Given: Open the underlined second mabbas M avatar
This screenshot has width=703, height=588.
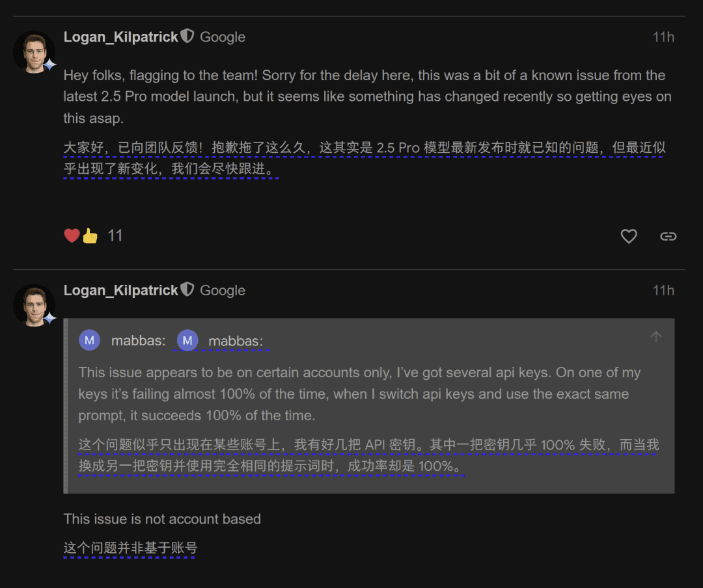Looking at the screenshot, I should tap(187, 340).
